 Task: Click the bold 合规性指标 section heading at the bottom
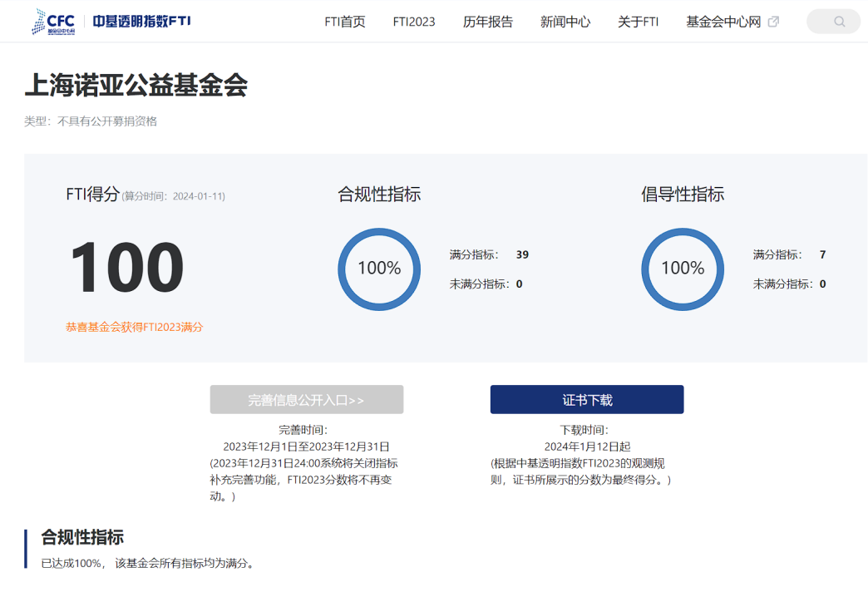(x=82, y=537)
